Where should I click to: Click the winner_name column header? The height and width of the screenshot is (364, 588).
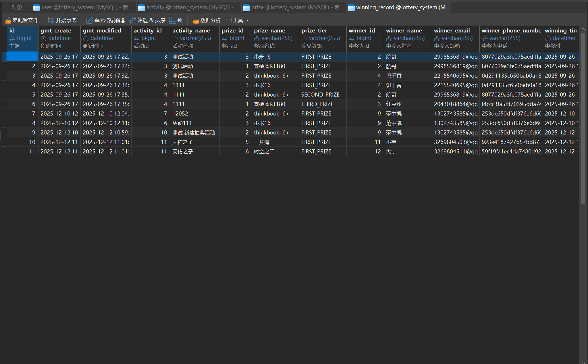coord(404,30)
